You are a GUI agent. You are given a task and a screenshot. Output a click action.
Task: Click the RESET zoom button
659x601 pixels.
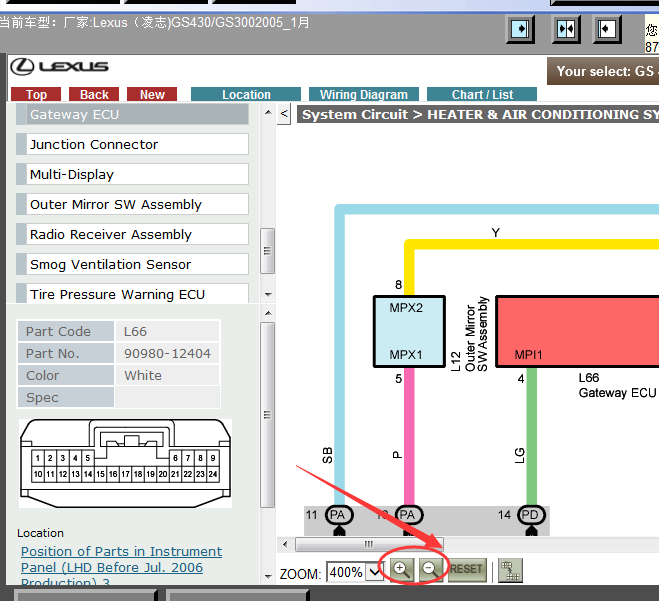coord(467,569)
